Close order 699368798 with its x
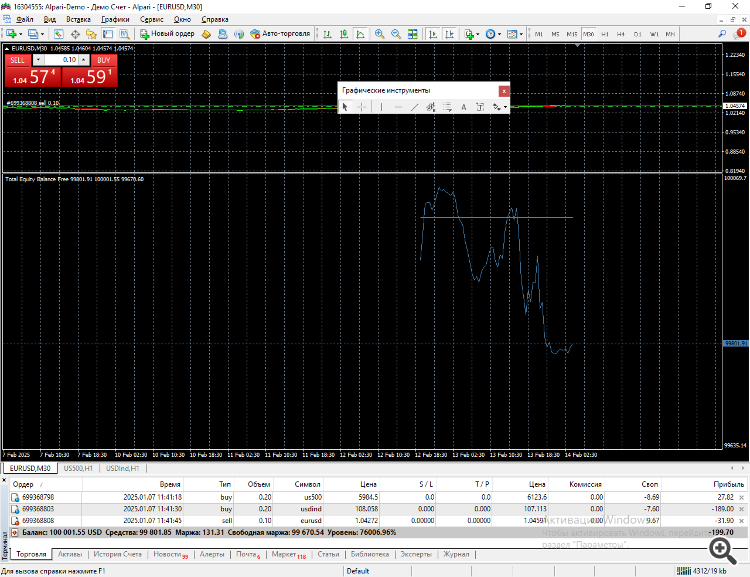The image size is (750, 577). click(741, 498)
